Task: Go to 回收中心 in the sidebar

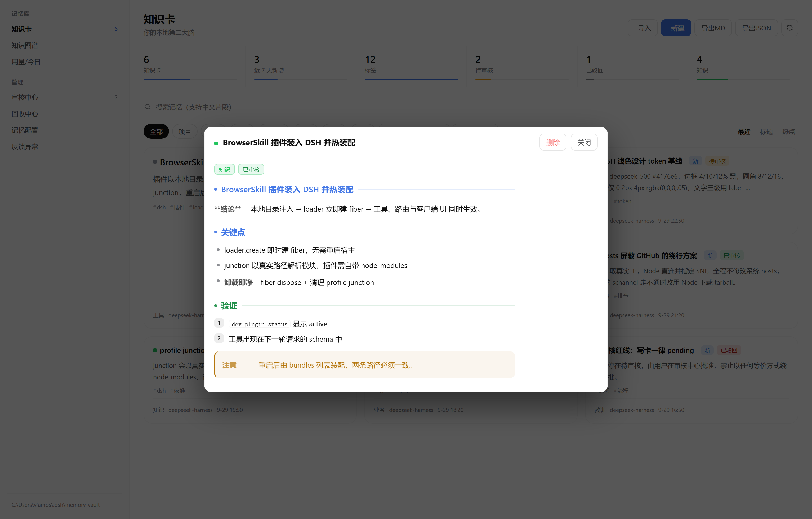Action: tap(64, 114)
